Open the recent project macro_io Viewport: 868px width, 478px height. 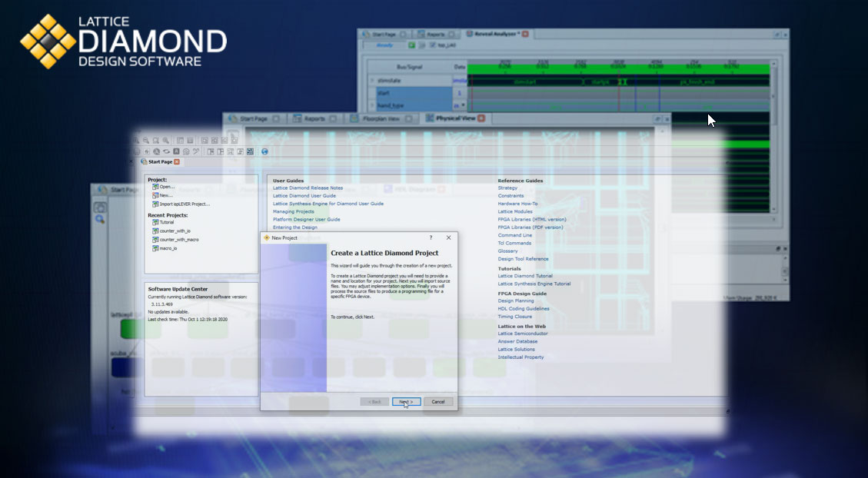coord(168,249)
